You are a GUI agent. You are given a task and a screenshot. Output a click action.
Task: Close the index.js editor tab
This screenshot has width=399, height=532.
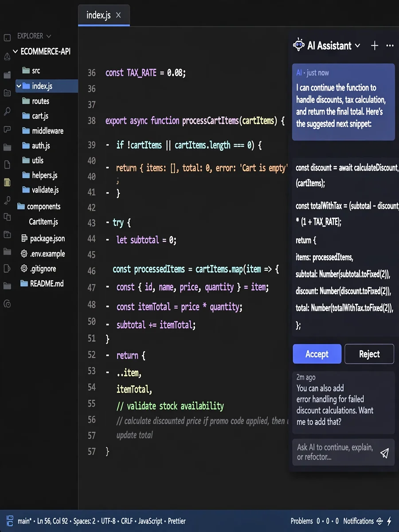pos(118,15)
